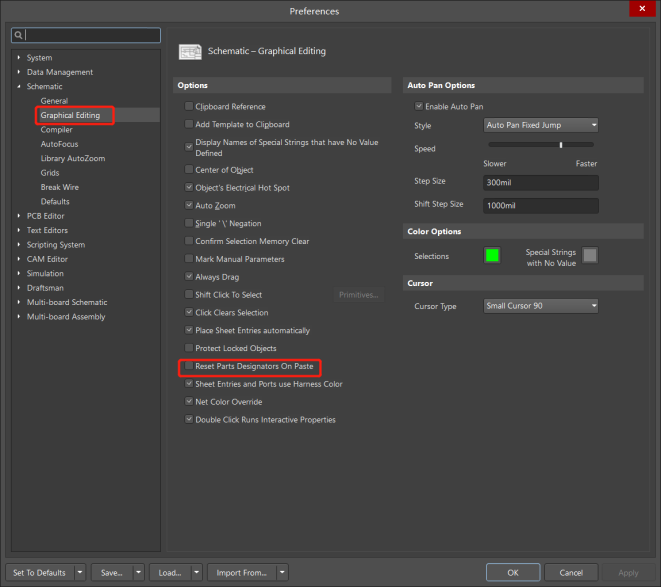Click Set To Defaults button
Screen dimensions: 662x587
[40, 573]
